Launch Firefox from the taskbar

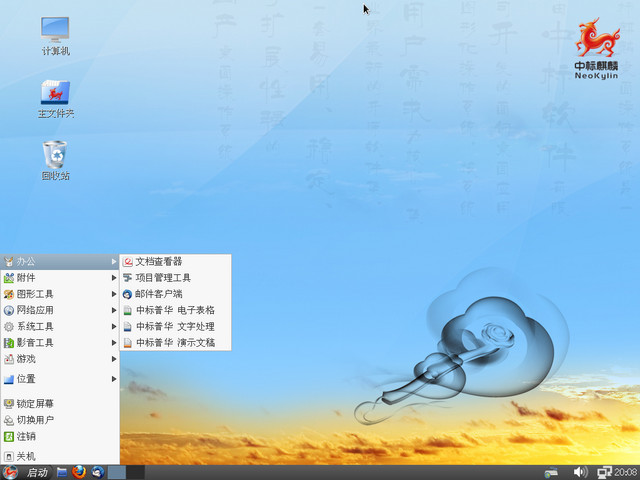pos(79,472)
